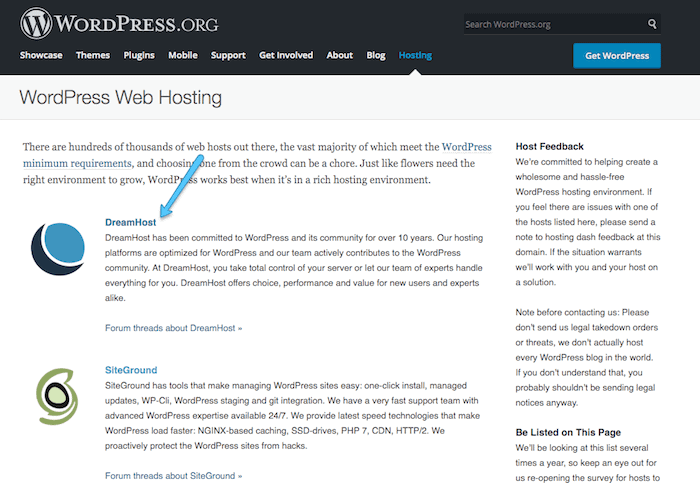
Task: Click the SiteGround logo image
Action: 57,396
